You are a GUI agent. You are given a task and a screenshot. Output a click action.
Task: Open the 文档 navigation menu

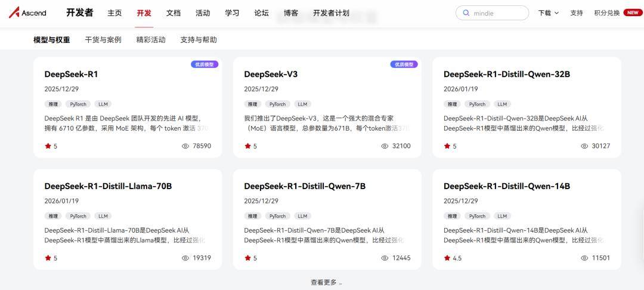173,13
